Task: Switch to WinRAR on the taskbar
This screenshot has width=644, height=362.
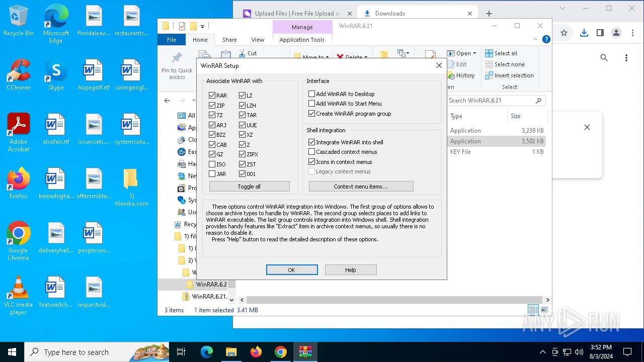Action: coord(305,352)
